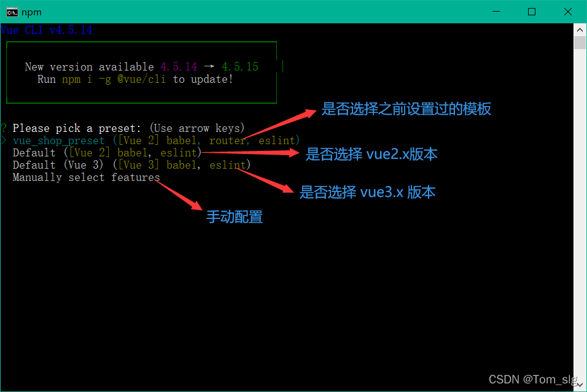Click the 是否选择 vue3.x 版本 annotation
Screen dimensions: 587x392
(x=367, y=192)
